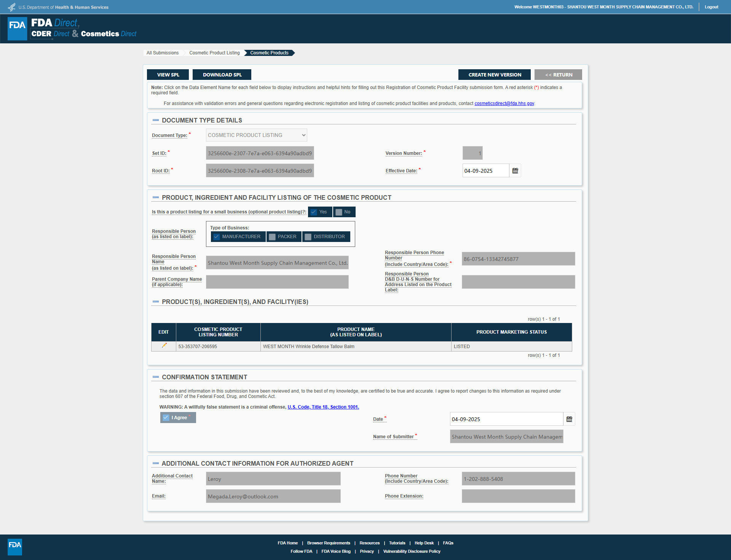Click the DOWNLOAD SPL button
The width and height of the screenshot is (731, 560).
(222, 75)
